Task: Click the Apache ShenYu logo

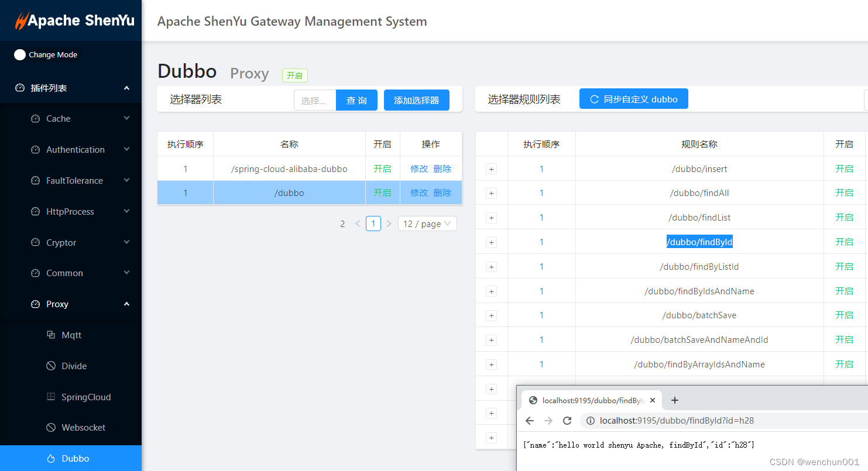Action: tap(74, 20)
